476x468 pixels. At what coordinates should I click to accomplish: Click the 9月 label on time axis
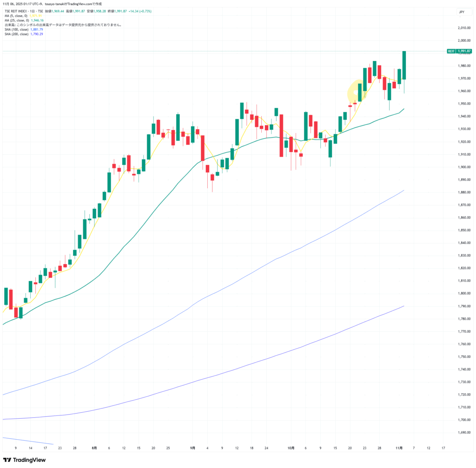tap(192, 448)
